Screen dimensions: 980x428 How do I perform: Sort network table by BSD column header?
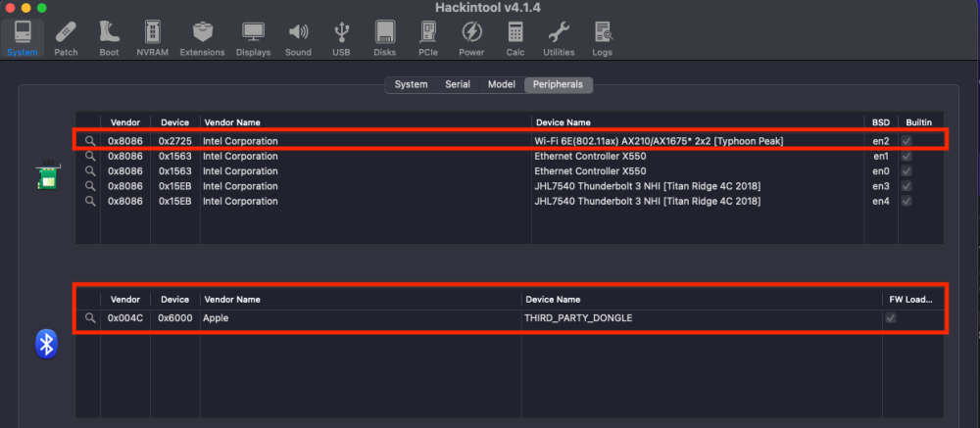point(881,122)
